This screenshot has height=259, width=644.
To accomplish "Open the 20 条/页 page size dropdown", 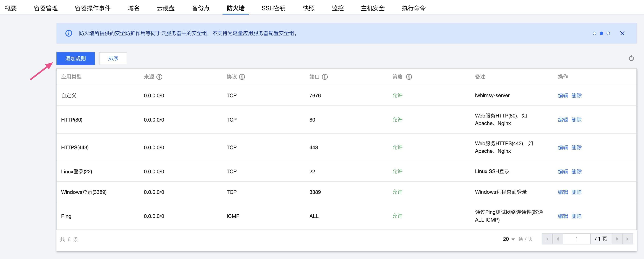I will click(509, 239).
